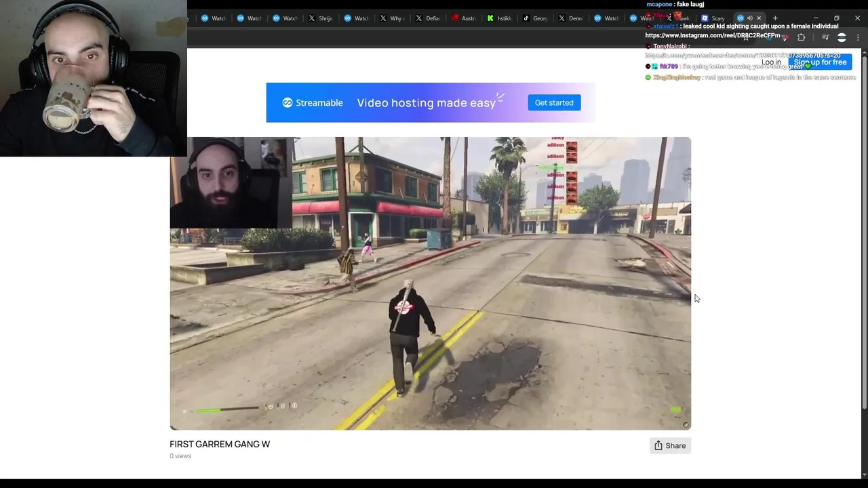Switch to the Shrija X tab
The image size is (868, 488).
pos(321,18)
